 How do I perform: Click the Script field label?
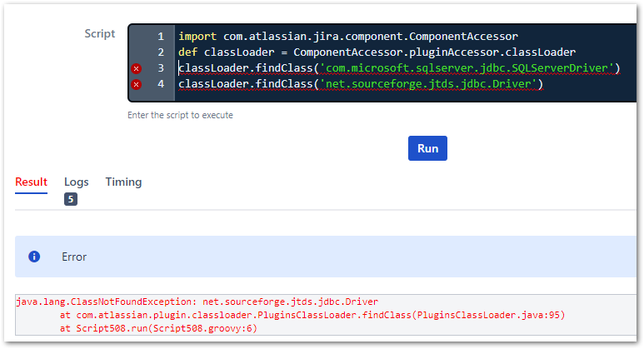pos(100,33)
